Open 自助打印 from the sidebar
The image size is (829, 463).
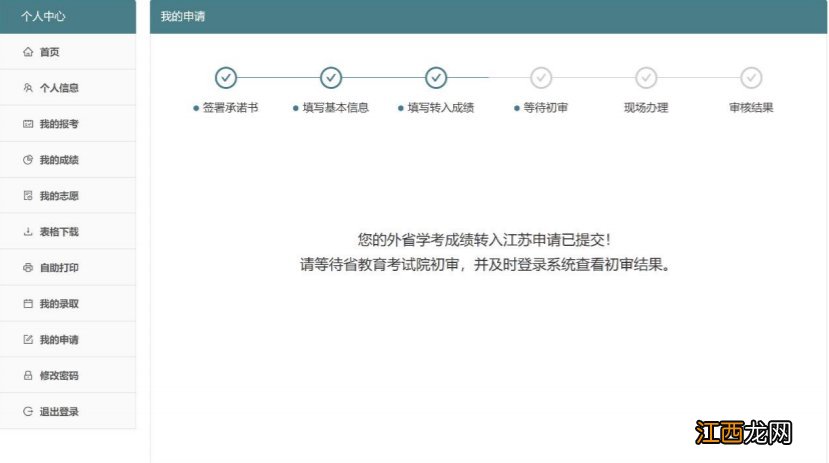68,267
